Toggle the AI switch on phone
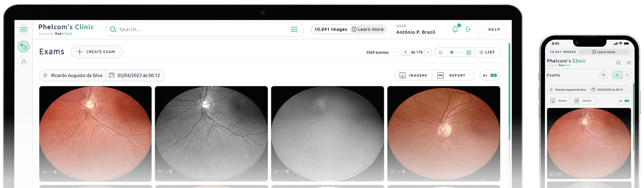 (x=626, y=101)
